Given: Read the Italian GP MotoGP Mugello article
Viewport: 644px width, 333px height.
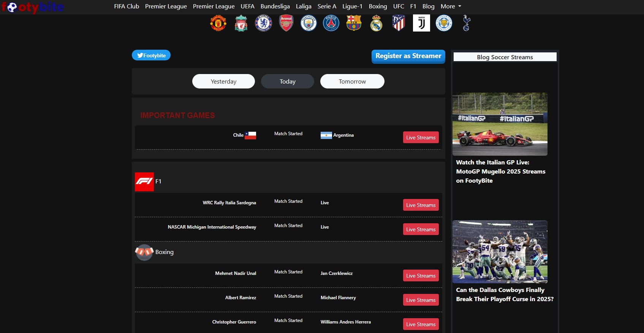Looking at the screenshot, I should (x=501, y=172).
